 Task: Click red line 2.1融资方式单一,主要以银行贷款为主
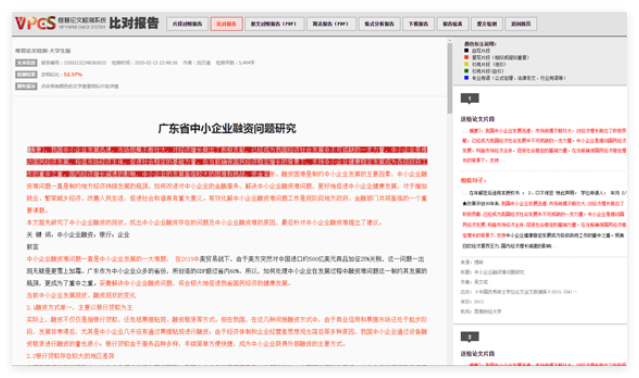[79, 307]
